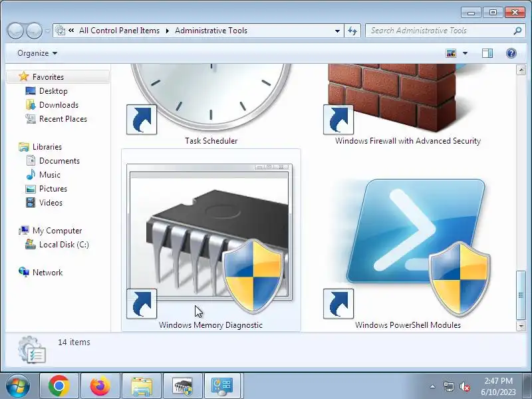Expand the address bar history dropdown
Viewport: 532px width, 399px height.
click(x=337, y=31)
